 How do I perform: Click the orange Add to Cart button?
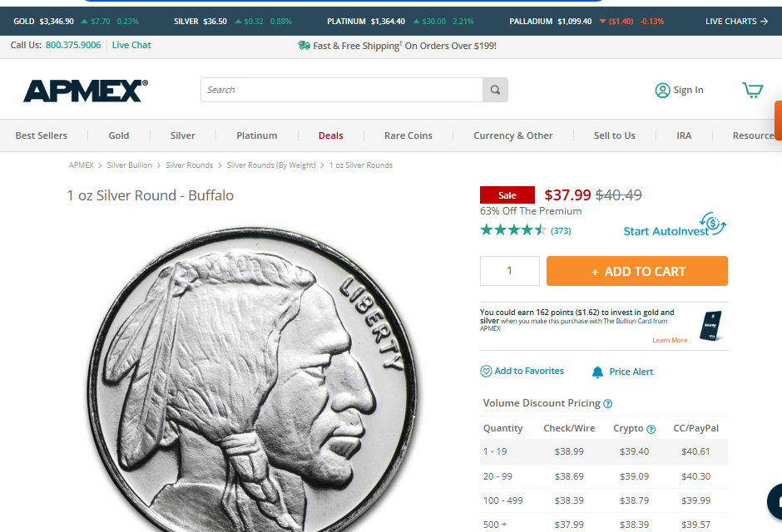click(637, 271)
